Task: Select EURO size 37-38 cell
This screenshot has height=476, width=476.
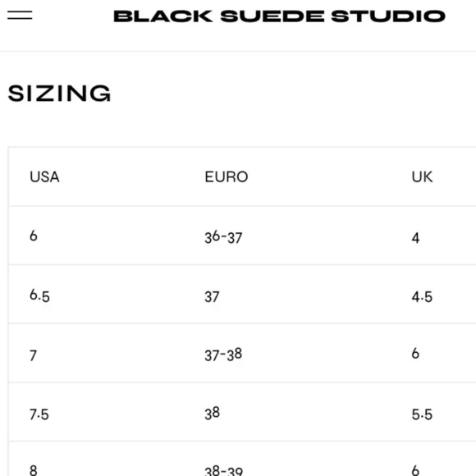Action: [x=223, y=355]
